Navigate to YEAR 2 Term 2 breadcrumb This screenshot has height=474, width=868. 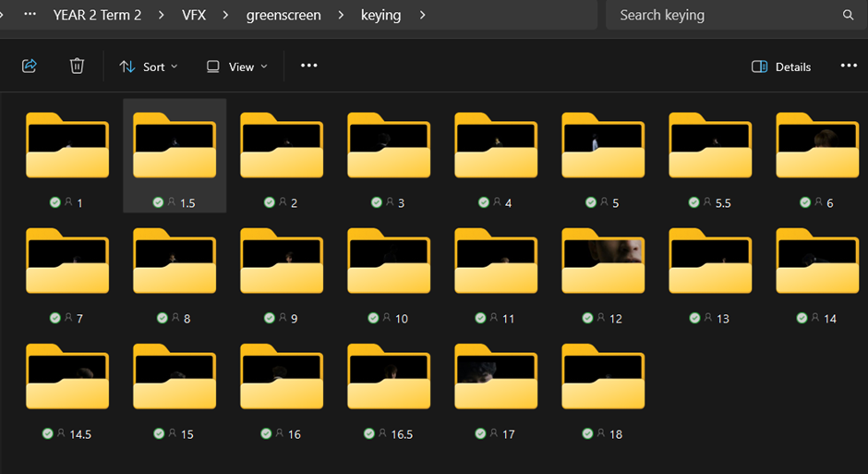point(98,15)
